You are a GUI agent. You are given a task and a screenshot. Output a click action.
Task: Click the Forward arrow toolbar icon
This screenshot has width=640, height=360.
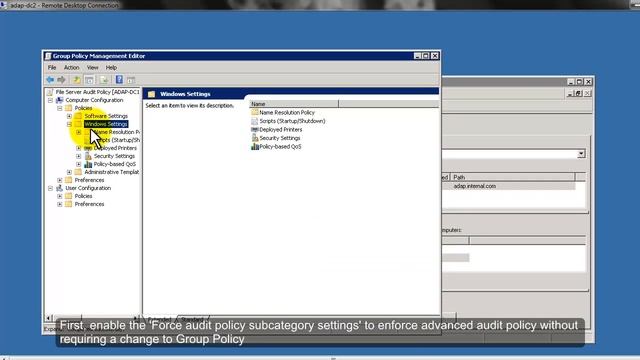(x=61, y=80)
